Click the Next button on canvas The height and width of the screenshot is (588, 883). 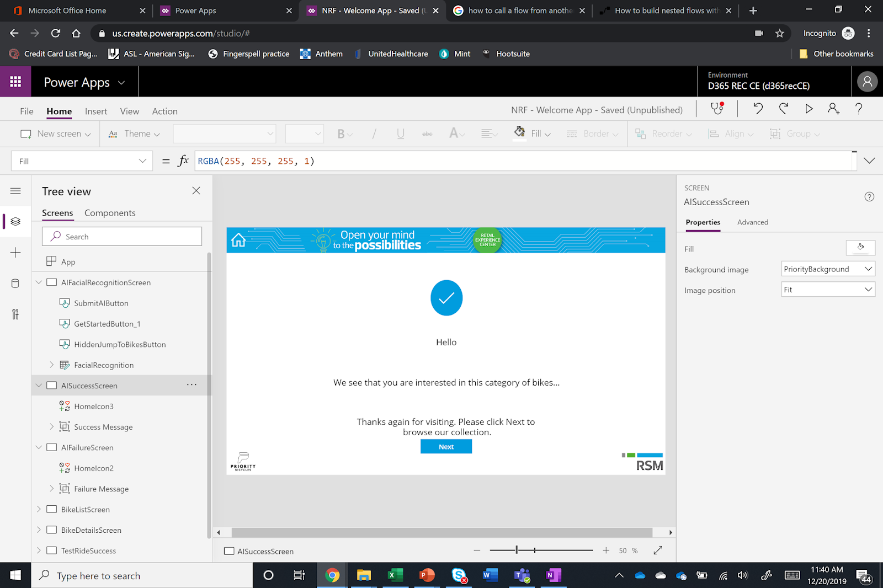pyautogui.click(x=446, y=446)
